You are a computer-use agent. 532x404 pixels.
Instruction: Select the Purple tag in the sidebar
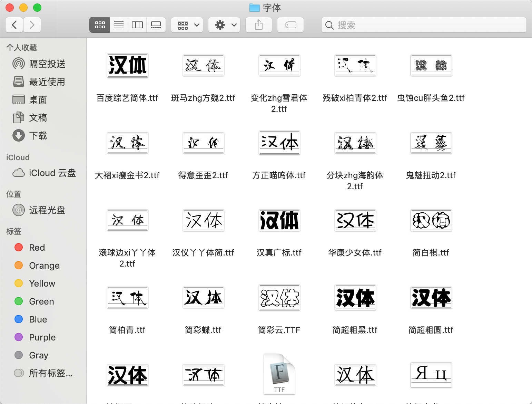tap(41, 337)
